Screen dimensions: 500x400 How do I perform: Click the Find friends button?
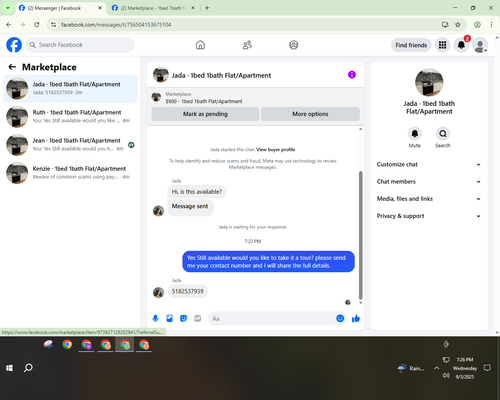pos(411,45)
